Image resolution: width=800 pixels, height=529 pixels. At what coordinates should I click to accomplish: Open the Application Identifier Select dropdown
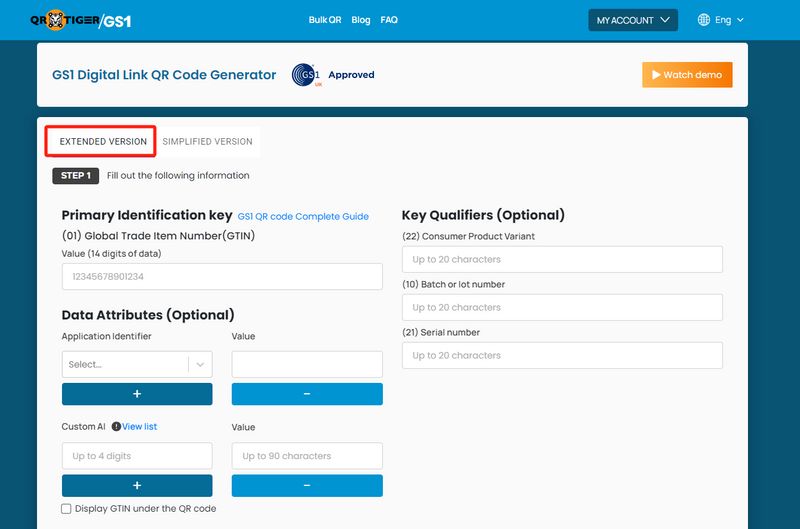[137, 364]
